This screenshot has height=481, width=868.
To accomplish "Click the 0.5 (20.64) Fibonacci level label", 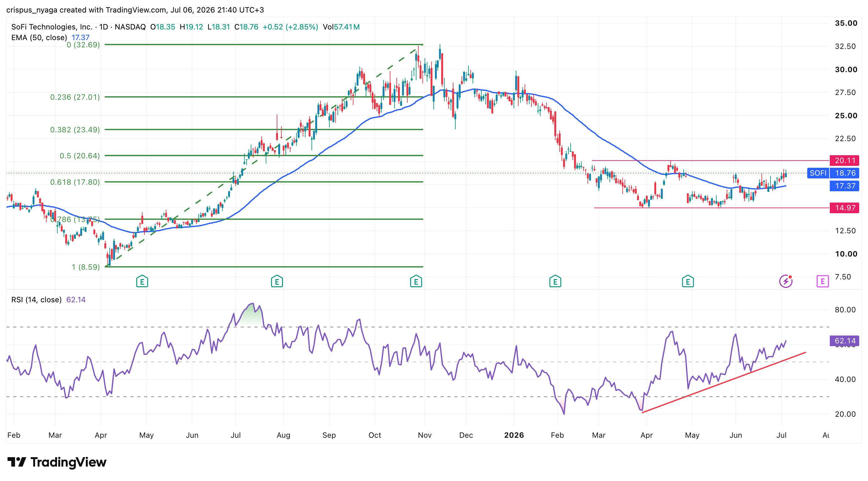I will point(80,156).
